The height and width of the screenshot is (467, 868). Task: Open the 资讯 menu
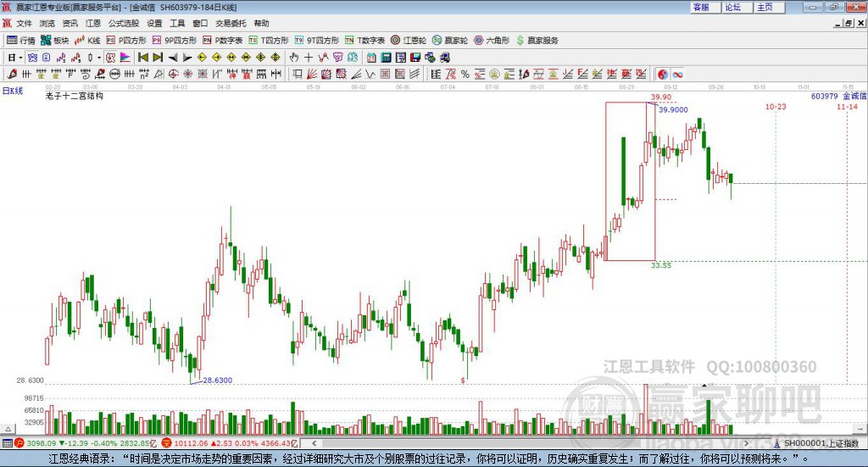70,23
